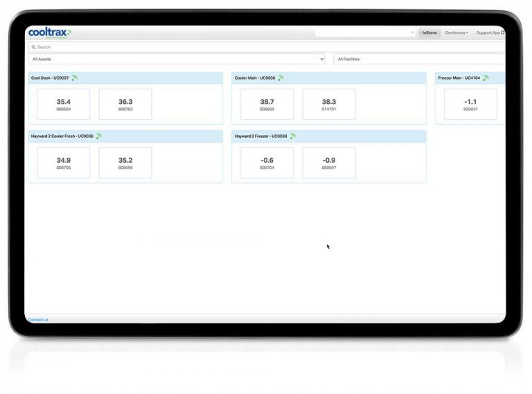Click signal icon beside Hayward 2 Cooler Fresh

point(99,136)
